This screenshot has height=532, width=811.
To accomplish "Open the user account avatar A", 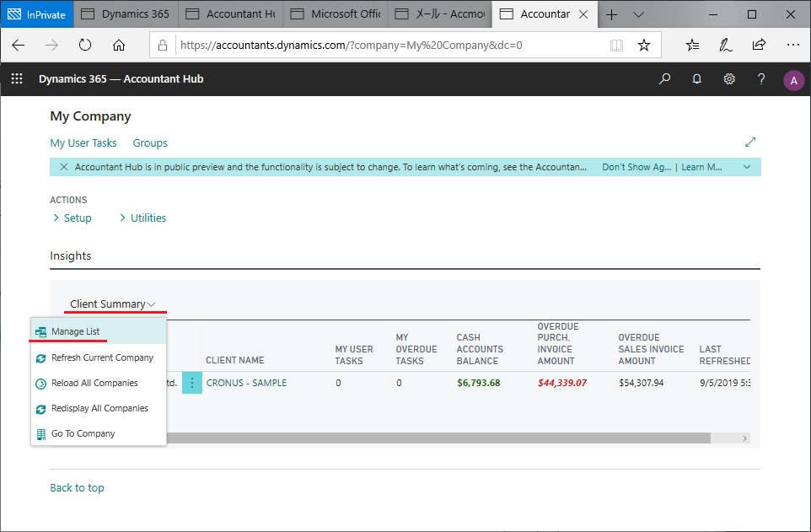I will point(793,80).
